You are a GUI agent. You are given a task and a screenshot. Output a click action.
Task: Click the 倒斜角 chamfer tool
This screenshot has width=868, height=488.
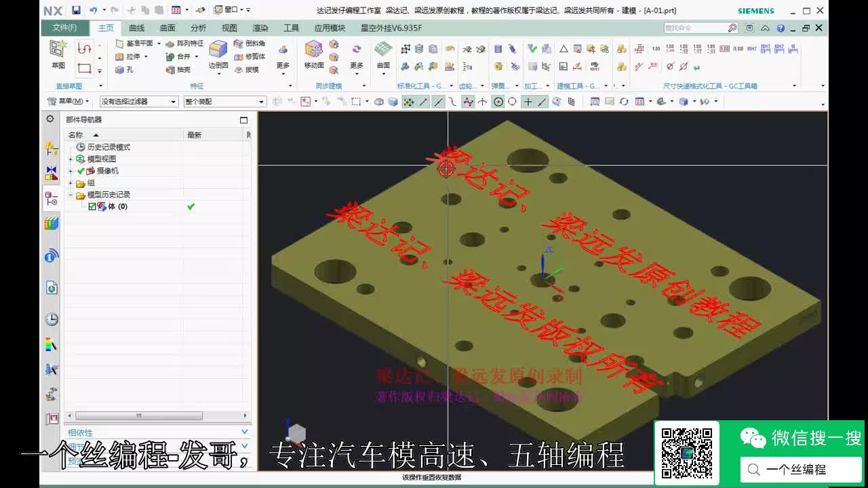(x=250, y=43)
